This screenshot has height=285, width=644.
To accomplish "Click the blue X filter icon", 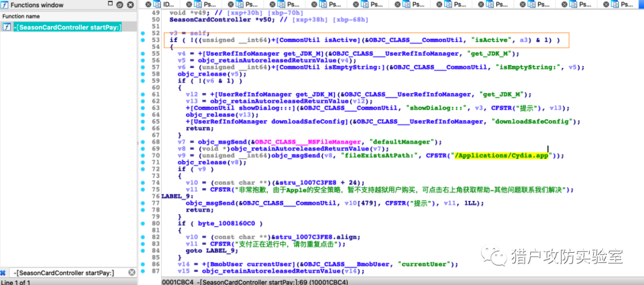I will tap(4, 272).
